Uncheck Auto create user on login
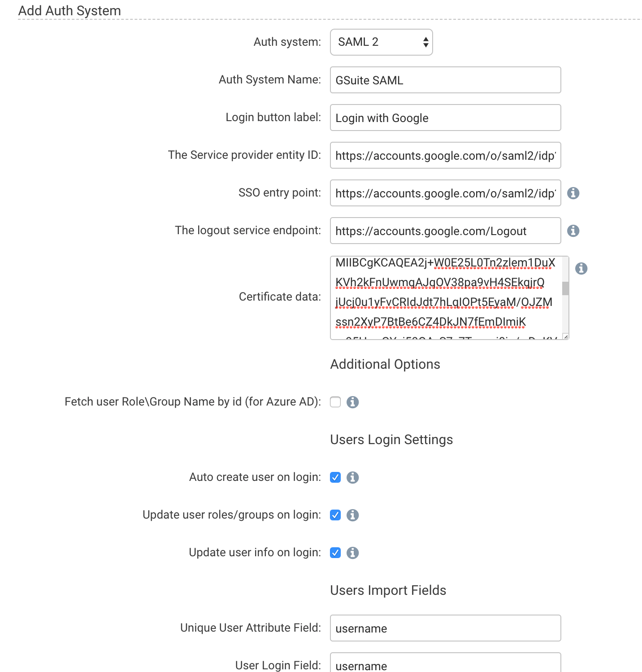 pyautogui.click(x=335, y=477)
